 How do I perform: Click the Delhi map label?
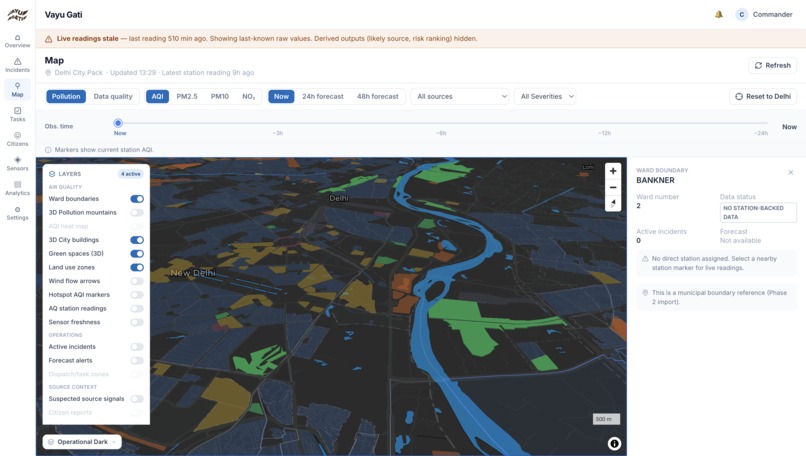pyautogui.click(x=339, y=198)
